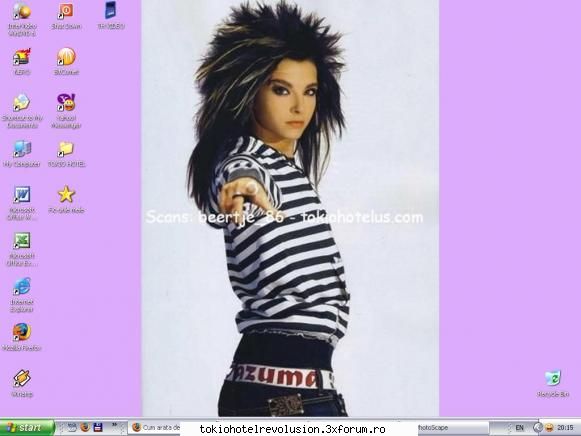Open the InterVideo WinDVD desktop shortcut
The height and width of the screenshot is (436, 581).
21,19
